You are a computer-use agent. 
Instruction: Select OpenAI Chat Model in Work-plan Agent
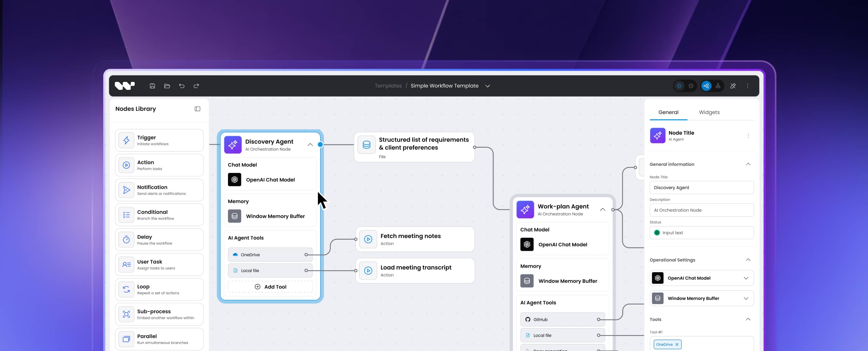coord(563,244)
